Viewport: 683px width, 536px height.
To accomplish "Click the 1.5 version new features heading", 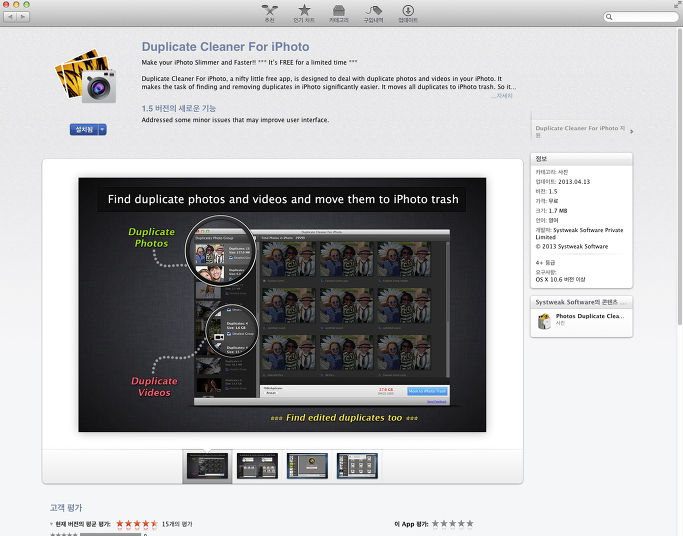I will (x=179, y=108).
